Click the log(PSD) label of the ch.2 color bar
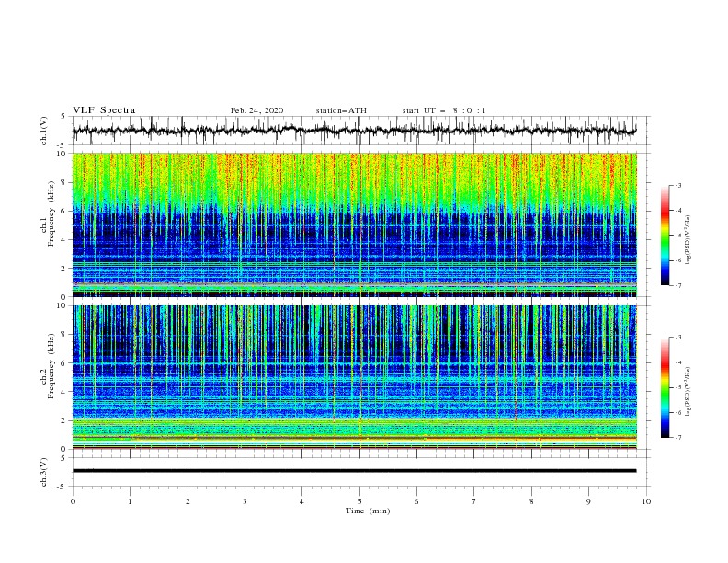 tap(688, 391)
